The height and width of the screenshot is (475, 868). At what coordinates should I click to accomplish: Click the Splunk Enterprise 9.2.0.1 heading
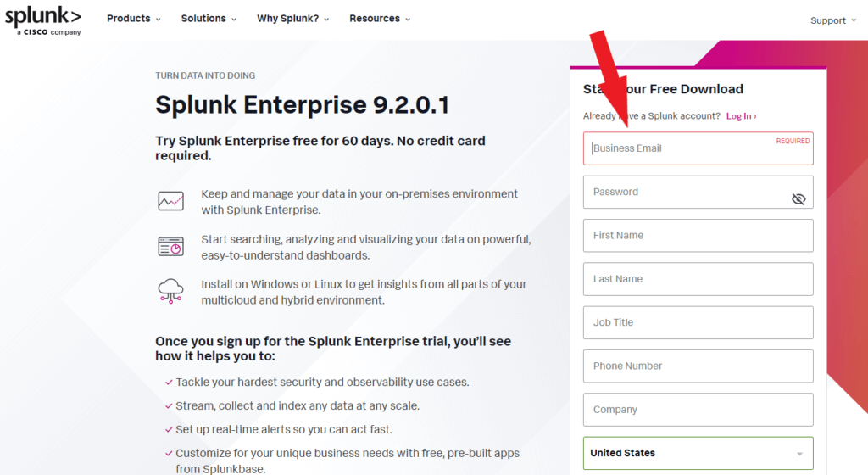coord(303,104)
